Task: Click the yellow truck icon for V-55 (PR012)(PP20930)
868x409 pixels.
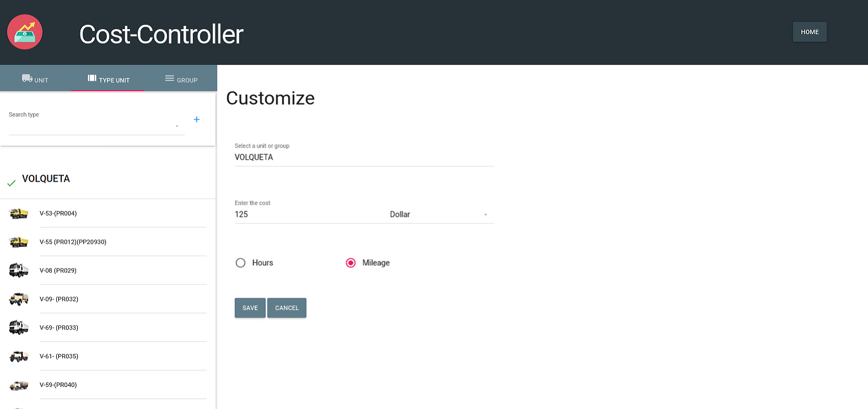Action: pyautogui.click(x=19, y=242)
